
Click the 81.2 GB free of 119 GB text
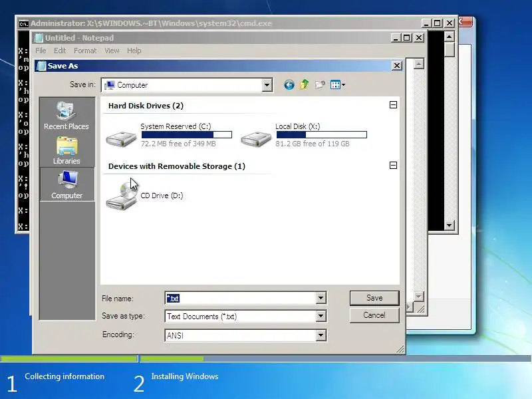tap(313, 144)
